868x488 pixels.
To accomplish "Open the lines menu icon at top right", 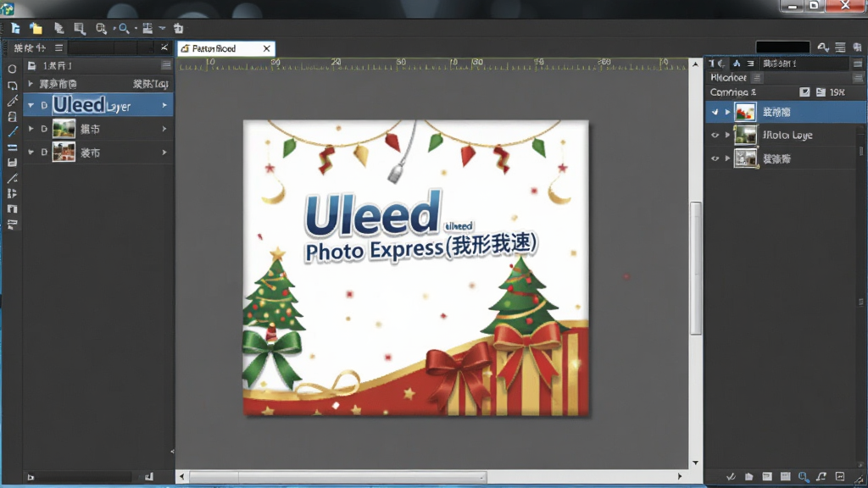I will tap(840, 47).
